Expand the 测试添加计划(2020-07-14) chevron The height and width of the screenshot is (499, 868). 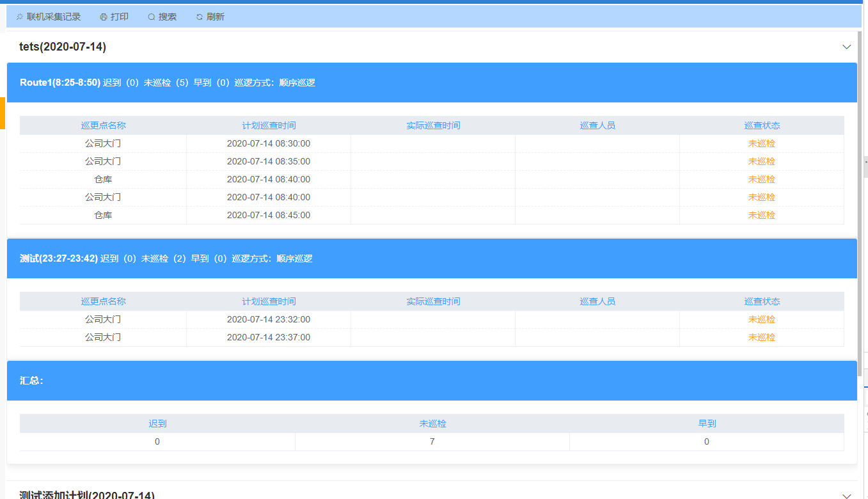[x=847, y=496]
